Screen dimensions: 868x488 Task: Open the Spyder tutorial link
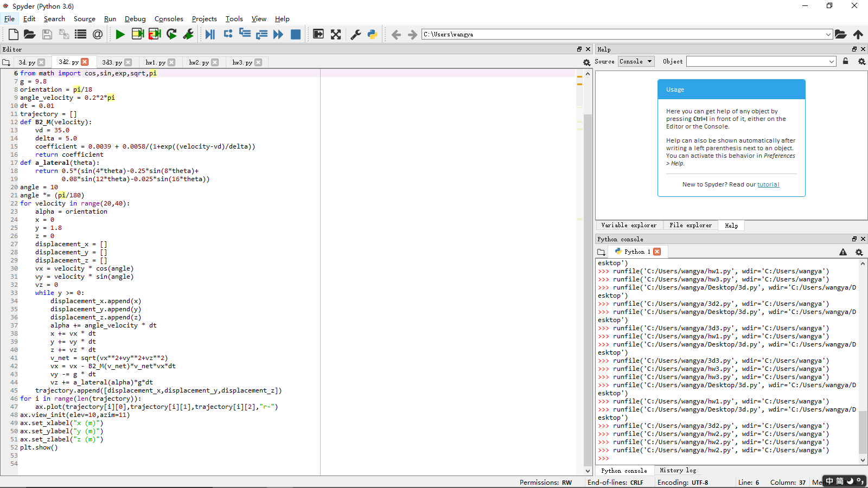coord(768,185)
